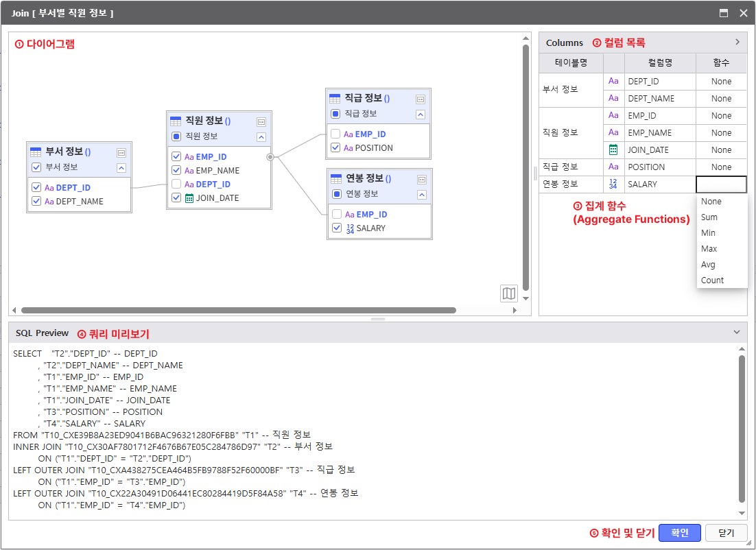The width and height of the screenshot is (756, 550).
Task: Open the diagram minimap icon
Action: click(x=508, y=294)
